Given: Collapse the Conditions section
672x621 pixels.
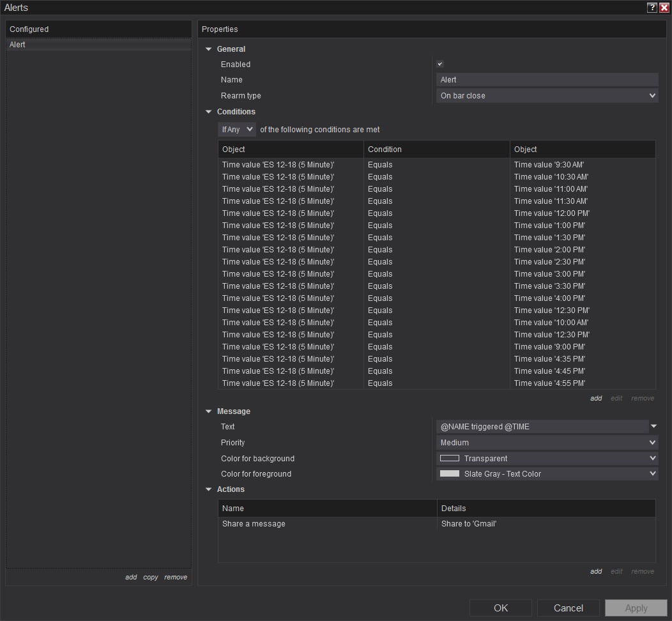Looking at the screenshot, I should pyautogui.click(x=209, y=112).
